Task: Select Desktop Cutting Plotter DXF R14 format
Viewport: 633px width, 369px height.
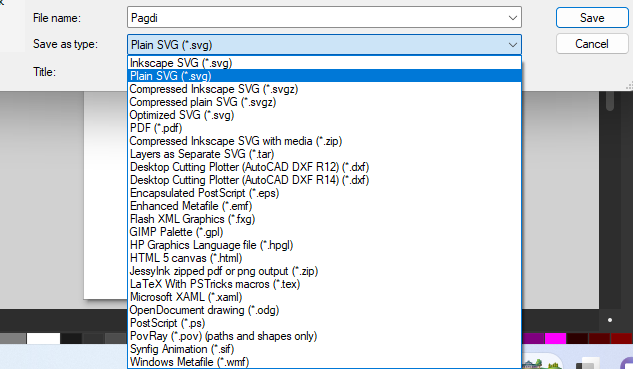Action: pyautogui.click(x=324, y=180)
